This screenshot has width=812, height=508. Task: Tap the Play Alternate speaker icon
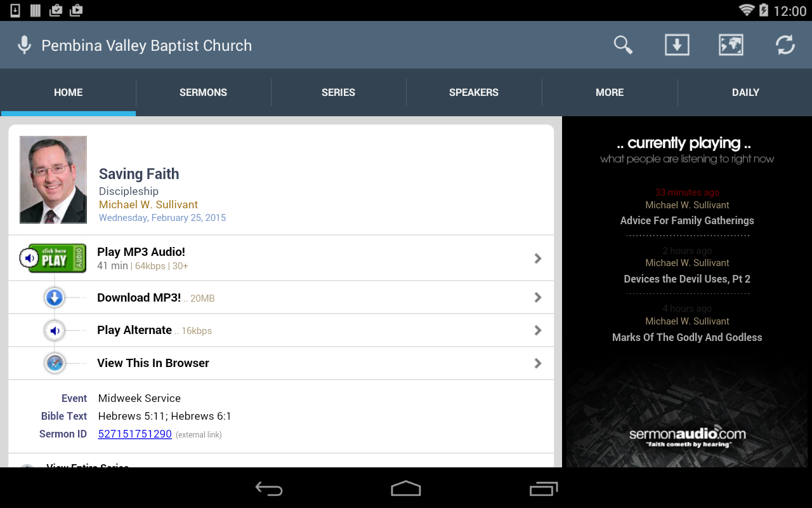(55, 330)
